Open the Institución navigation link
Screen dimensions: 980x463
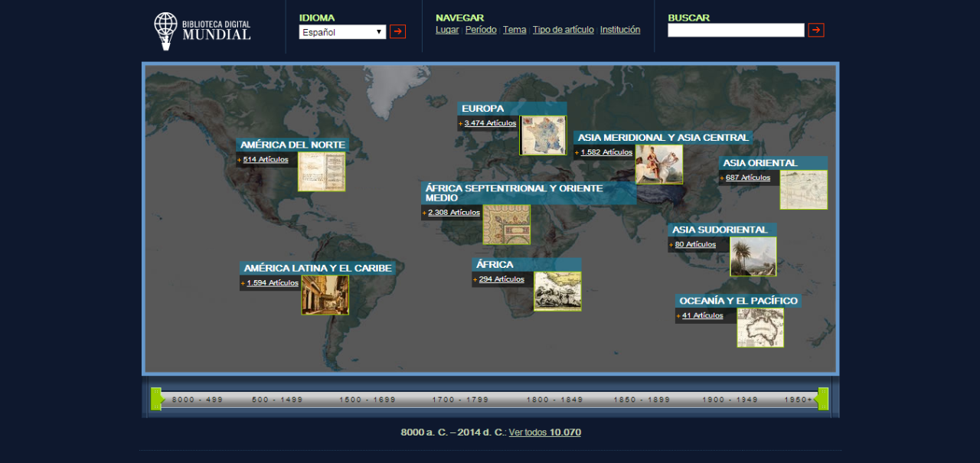[x=620, y=30]
